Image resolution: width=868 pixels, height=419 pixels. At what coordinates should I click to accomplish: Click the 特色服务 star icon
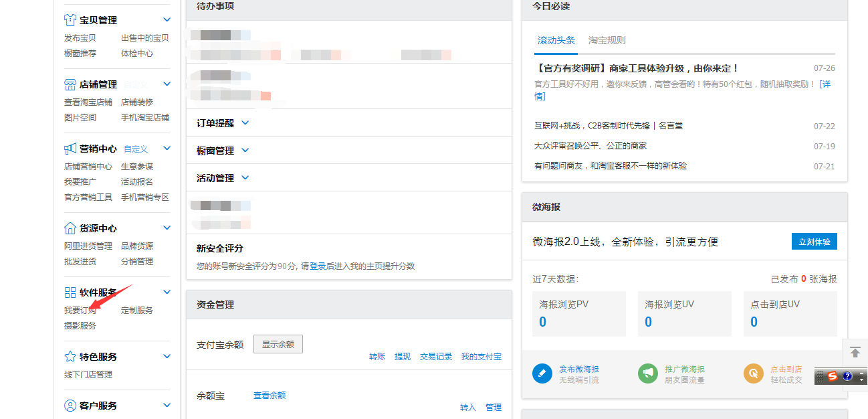pyautogui.click(x=70, y=357)
